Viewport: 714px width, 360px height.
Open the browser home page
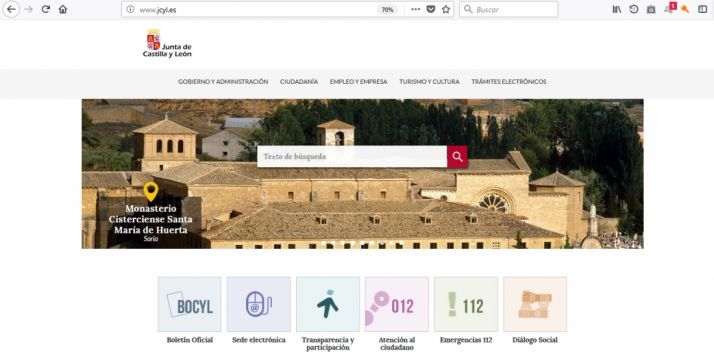[63, 9]
